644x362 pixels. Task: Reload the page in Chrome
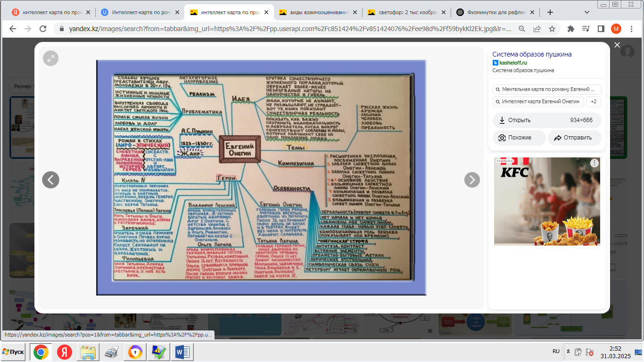pos(43,29)
